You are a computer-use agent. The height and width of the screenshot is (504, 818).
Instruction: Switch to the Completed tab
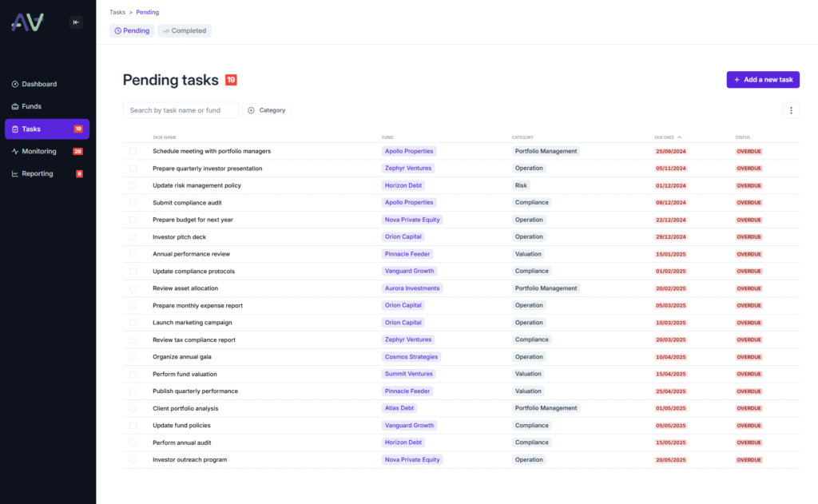click(x=184, y=31)
